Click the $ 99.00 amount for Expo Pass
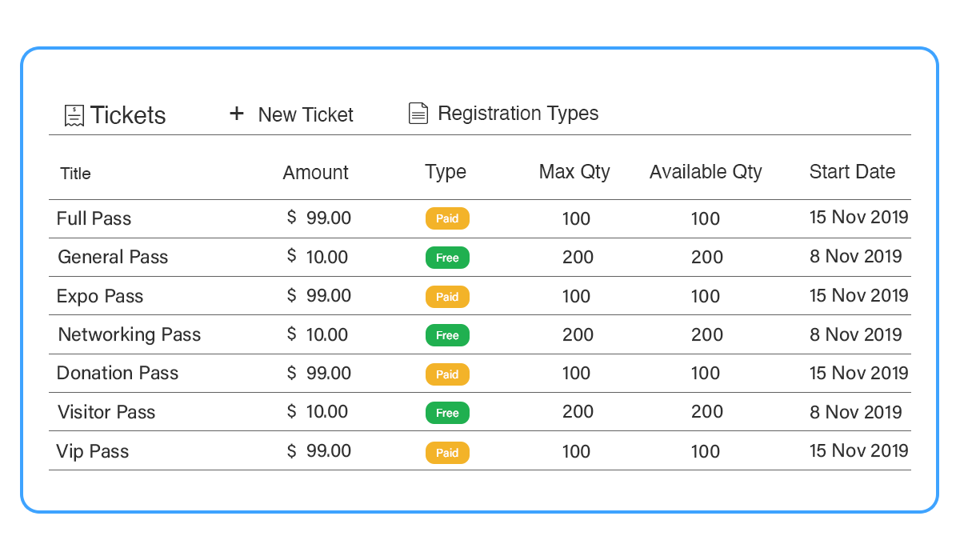Image resolution: width=960 pixels, height=560 pixels. click(x=319, y=295)
